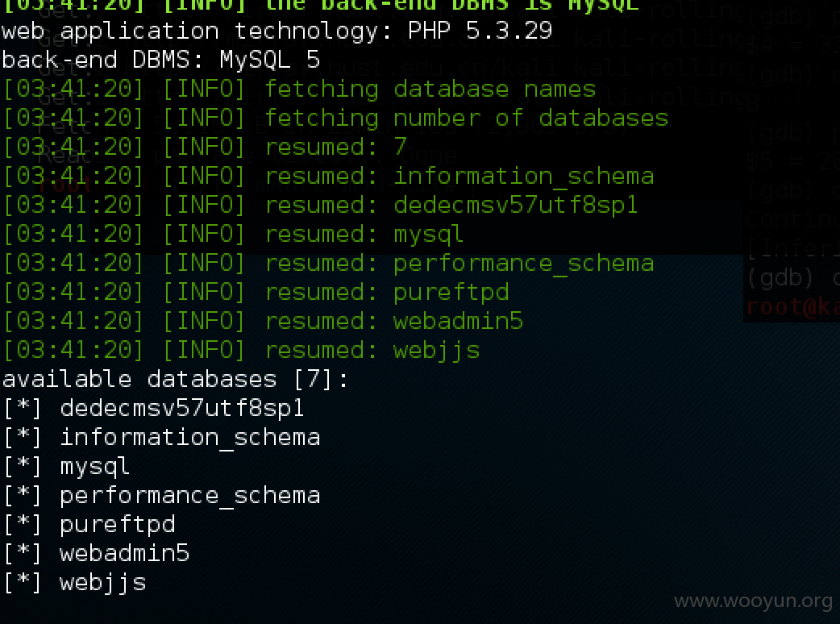
Task: Click the 'fetching database names' log line
Action: pyautogui.click(x=299, y=89)
